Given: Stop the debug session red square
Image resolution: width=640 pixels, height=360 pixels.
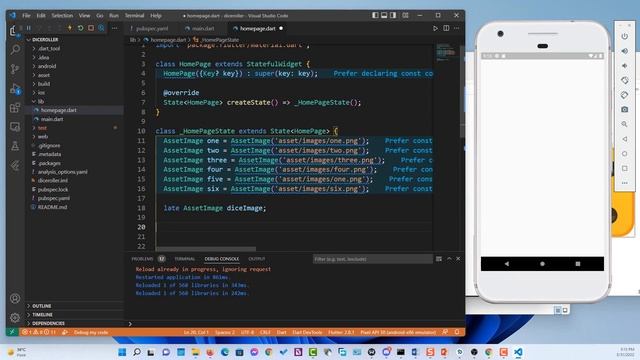Looking at the screenshot, I should click(x=91, y=28).
